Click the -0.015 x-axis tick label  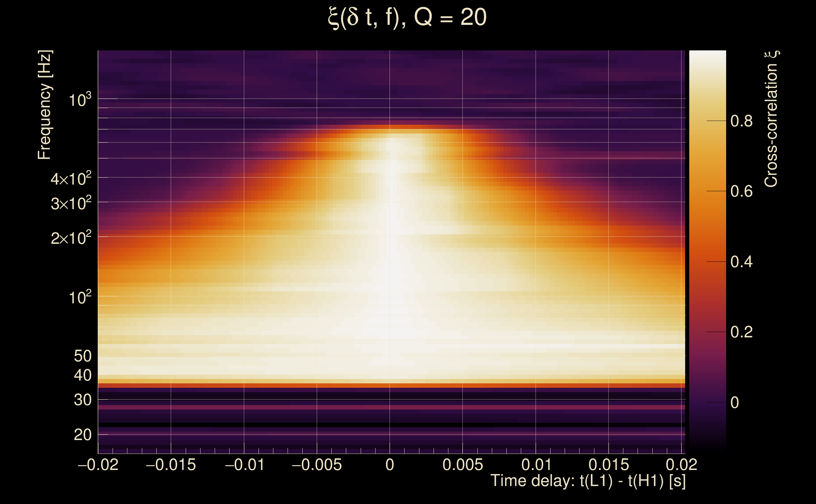[x=171, y=465]
